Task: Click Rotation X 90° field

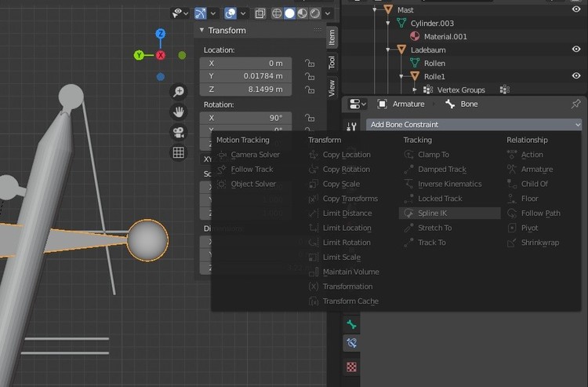Action: click(x=245, y=118)
